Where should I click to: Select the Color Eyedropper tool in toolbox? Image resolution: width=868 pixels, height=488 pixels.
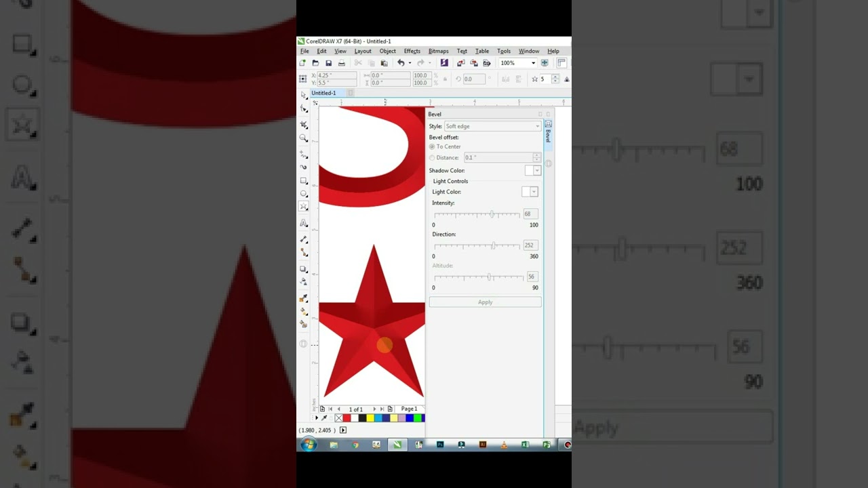tap(304, 298)
